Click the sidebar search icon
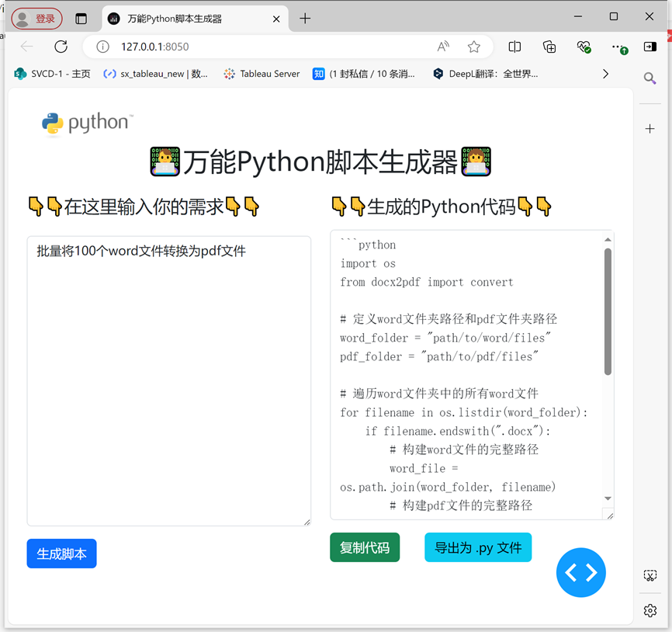672x632 pixels. tap(649, 78)
